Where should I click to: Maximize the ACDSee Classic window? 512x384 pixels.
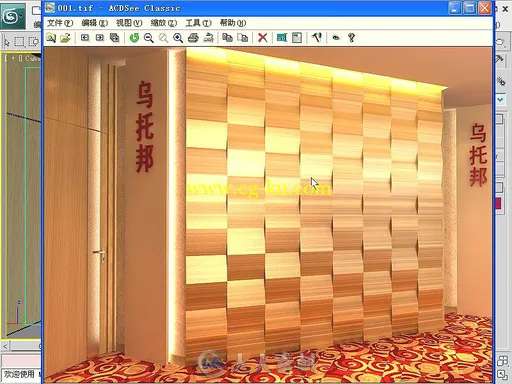coord(469,8)
